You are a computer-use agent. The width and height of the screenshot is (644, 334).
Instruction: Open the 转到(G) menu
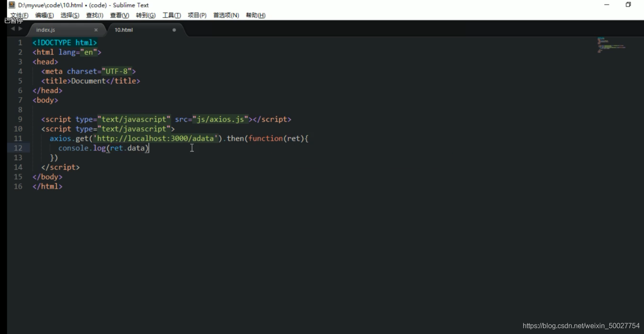point(146,15)
